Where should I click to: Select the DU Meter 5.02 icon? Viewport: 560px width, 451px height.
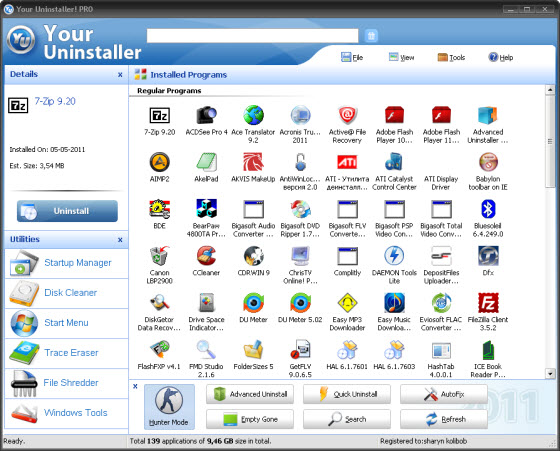pyautogui.click(x=300, y=302)
